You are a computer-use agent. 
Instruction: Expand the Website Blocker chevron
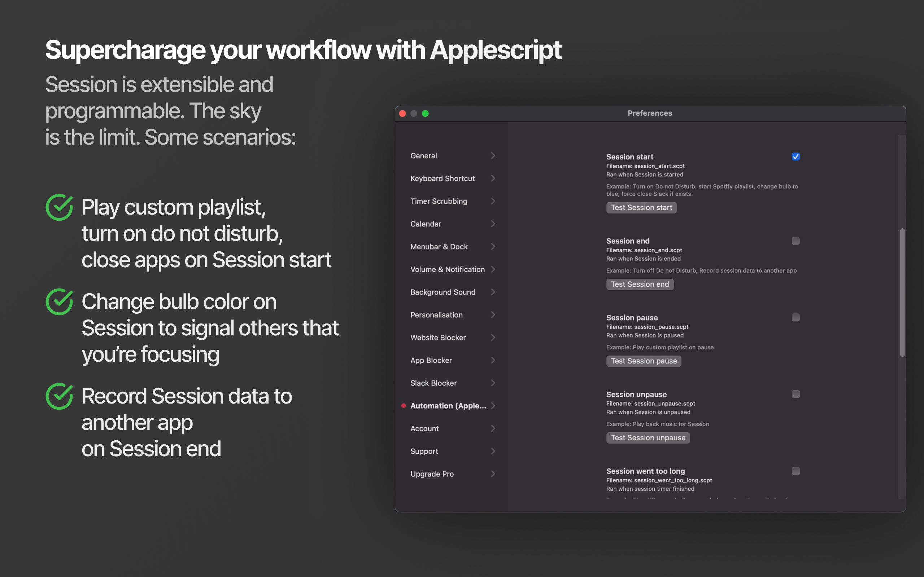[493, 337]
